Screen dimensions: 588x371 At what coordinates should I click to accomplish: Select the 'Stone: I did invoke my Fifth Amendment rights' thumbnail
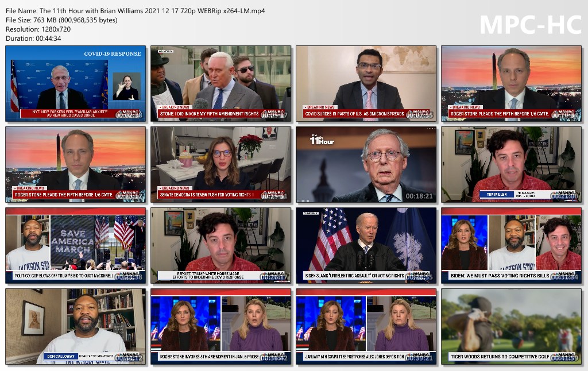pos(221,84)
